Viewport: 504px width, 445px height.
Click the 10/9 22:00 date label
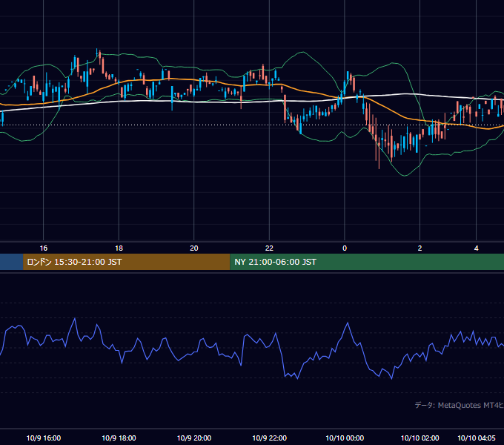tap(269, 438)
